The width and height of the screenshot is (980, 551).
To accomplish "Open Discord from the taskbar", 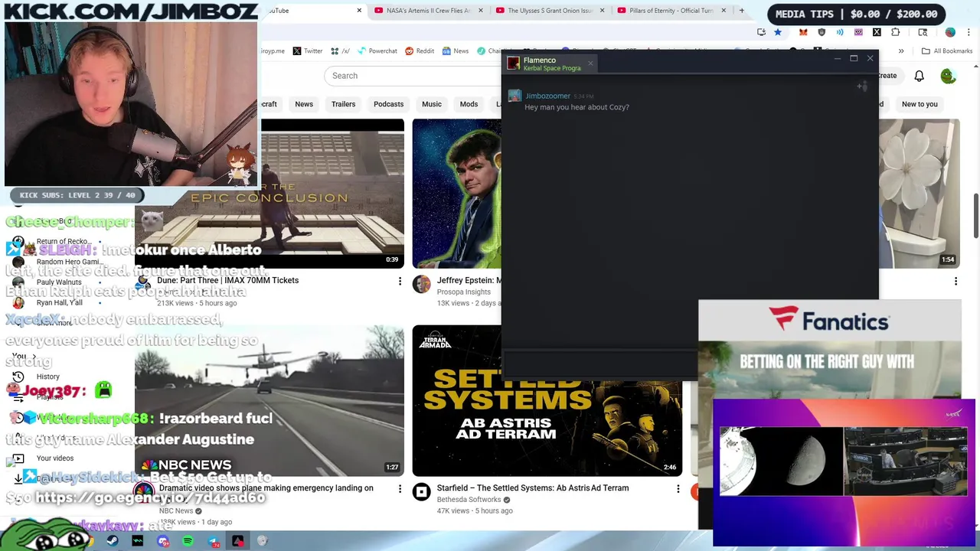I will click(163, 541).
